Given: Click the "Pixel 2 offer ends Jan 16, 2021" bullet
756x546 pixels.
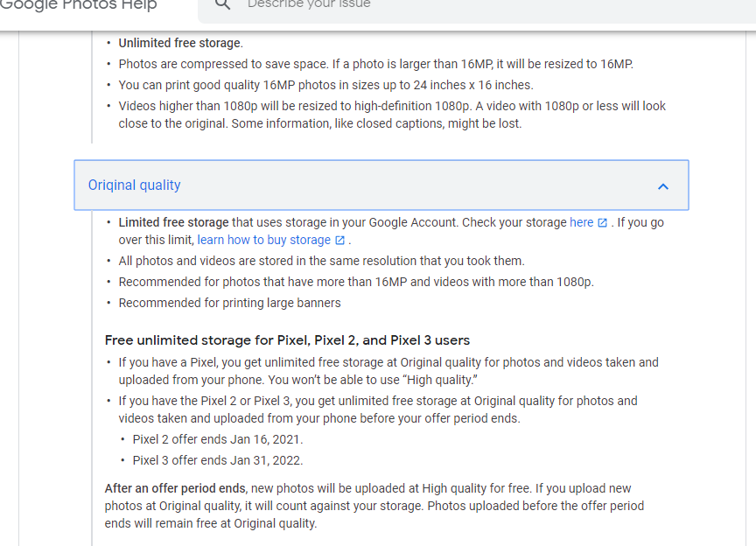Looking at the screenshot, I should pos(218,439).
